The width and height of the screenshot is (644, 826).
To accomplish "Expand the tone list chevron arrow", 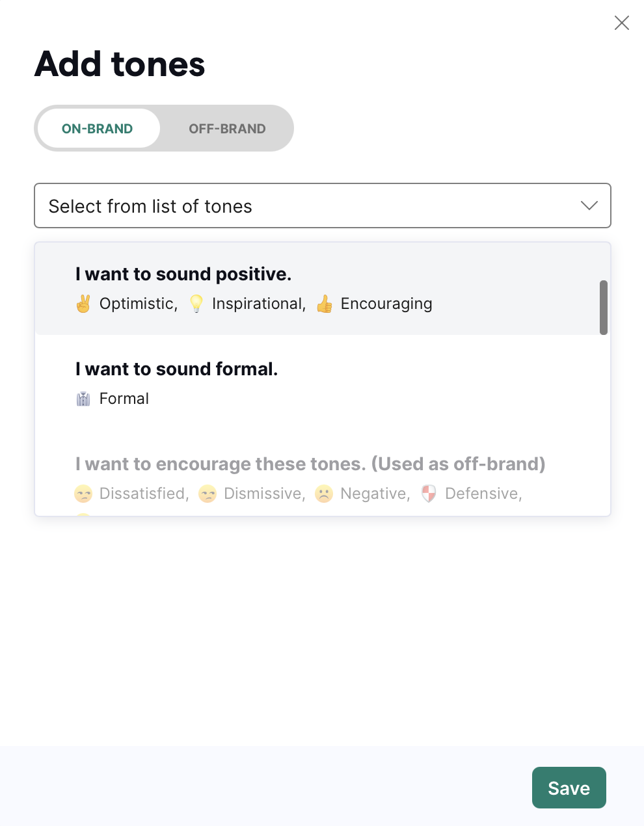I will click(589, 206).
